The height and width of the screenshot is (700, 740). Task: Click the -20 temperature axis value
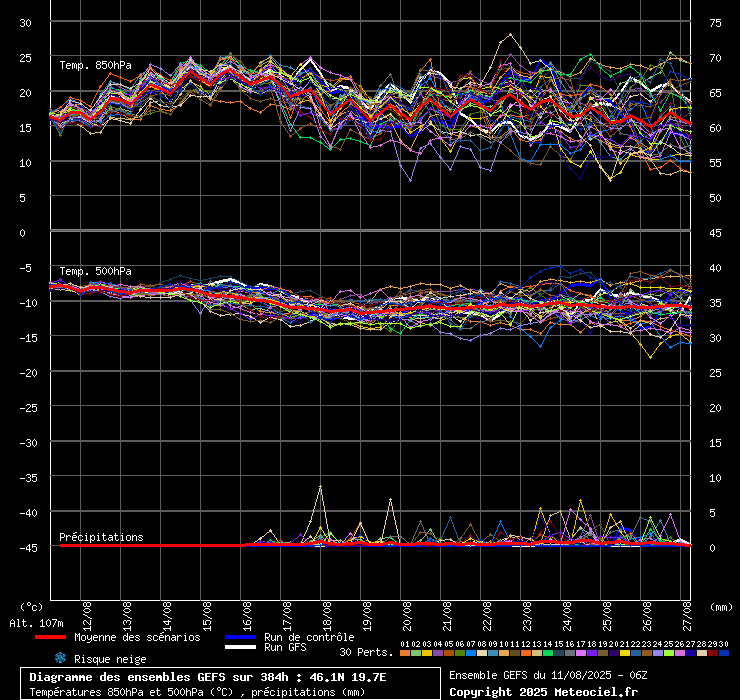coord(28,373)
